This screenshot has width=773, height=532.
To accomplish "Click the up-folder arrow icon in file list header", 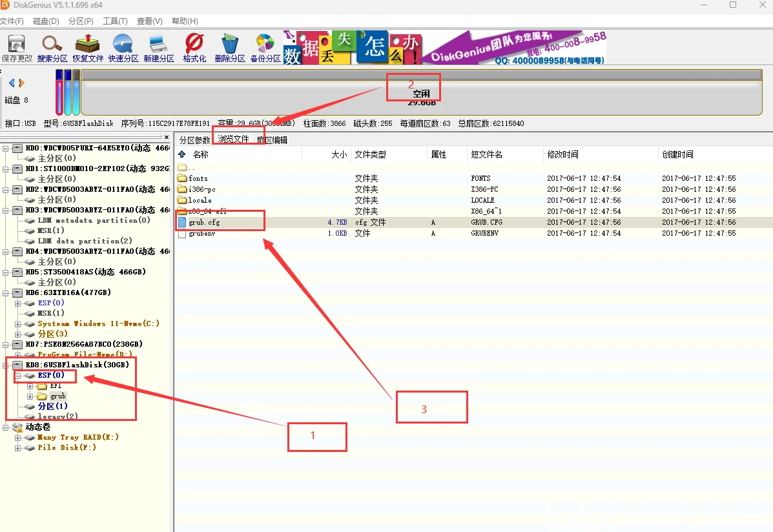I will click(182, 154).
